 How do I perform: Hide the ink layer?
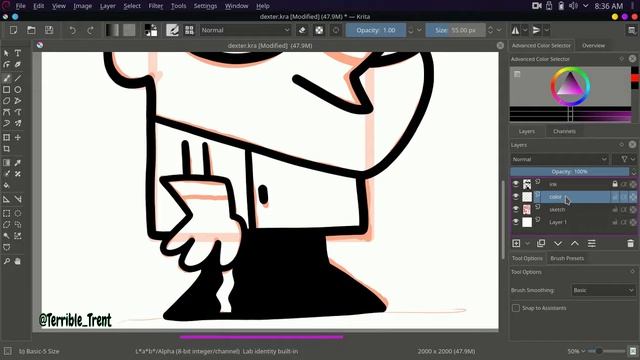pos(516,184)
